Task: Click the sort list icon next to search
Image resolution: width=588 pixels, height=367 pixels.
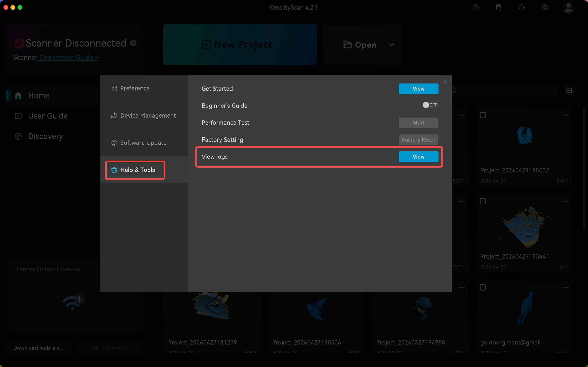Action: coord(569,91)
